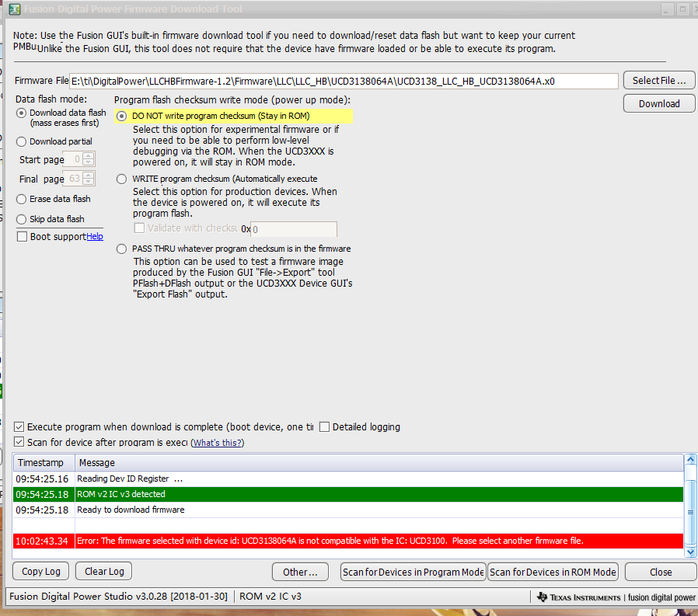Enable Detailed logging checkbox
698x616 pixels.
(x=325, y=427)
